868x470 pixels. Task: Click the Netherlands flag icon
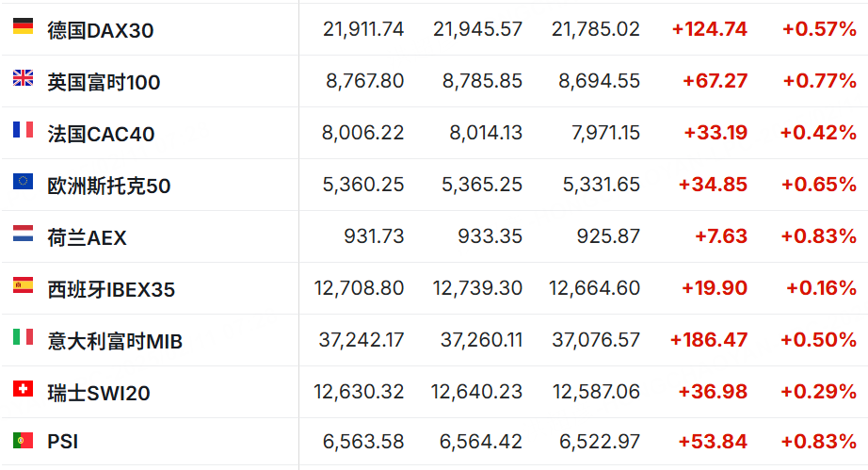(x=23, y=233)
